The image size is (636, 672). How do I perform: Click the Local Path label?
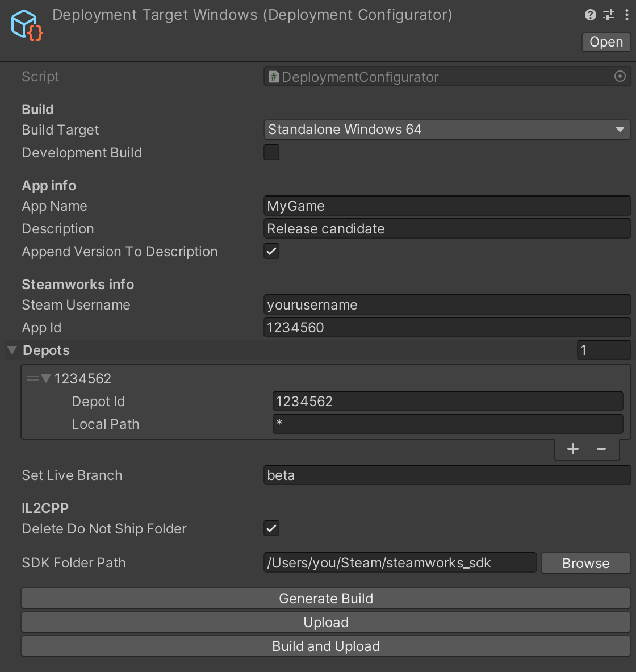click(106, 424)
